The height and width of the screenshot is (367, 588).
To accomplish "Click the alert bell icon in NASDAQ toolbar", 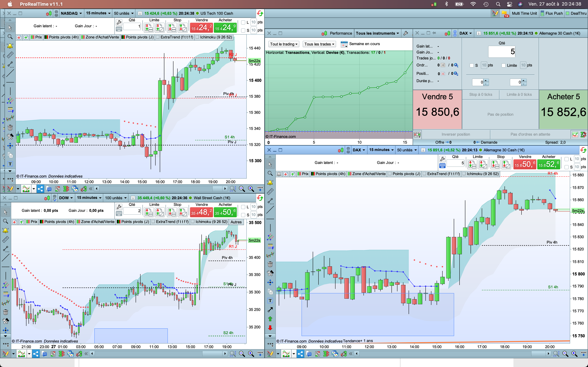I will pos(10,46).
